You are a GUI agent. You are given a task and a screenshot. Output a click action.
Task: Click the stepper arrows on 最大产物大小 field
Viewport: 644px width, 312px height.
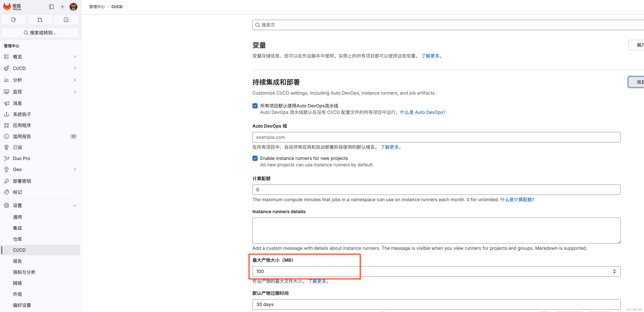point(614,271)
